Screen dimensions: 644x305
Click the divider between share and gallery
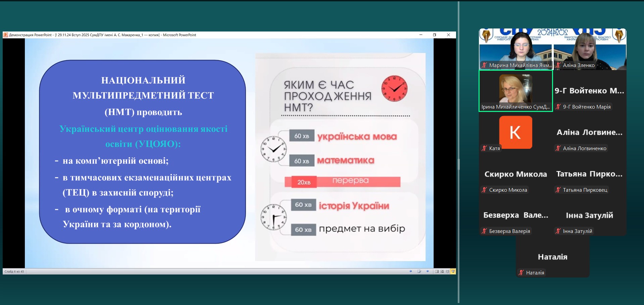[x=458, y=164]
